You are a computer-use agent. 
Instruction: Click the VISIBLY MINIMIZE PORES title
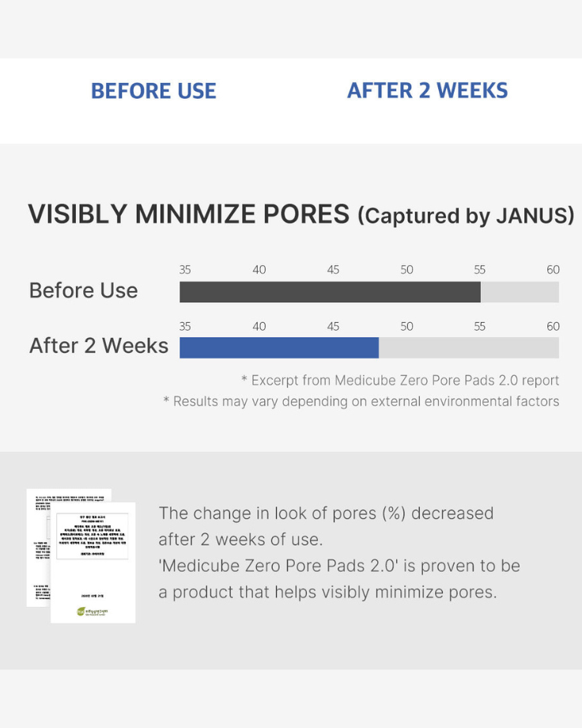(x=188, y=214)
